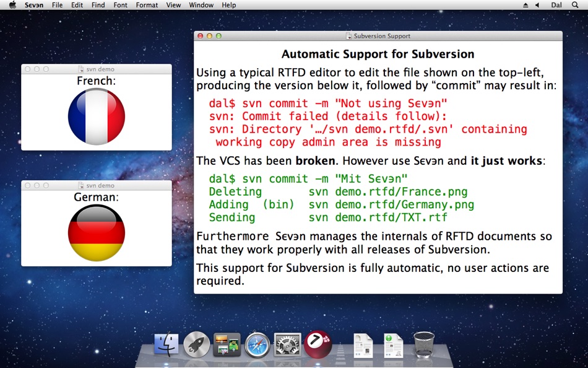This screenshot has width=588, height=368.
Task: Click the "French:" text
Action: click(97, 81)
